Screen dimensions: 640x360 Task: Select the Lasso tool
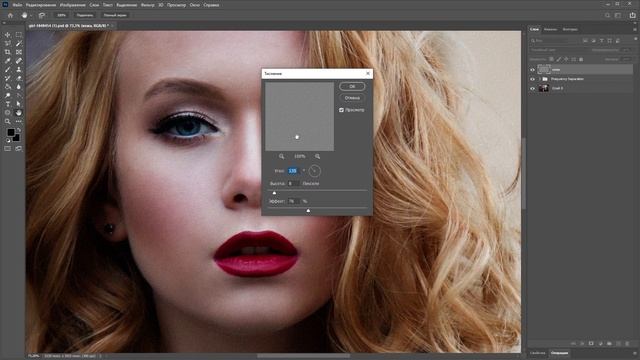click(x=8, y=43)
